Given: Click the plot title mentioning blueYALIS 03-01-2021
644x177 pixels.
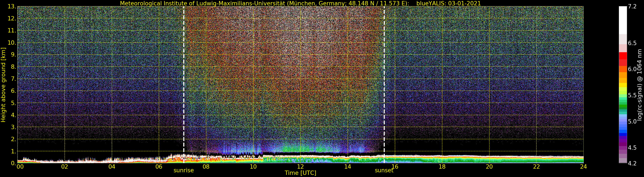Looking at the screenshot, I should [300, 3].
